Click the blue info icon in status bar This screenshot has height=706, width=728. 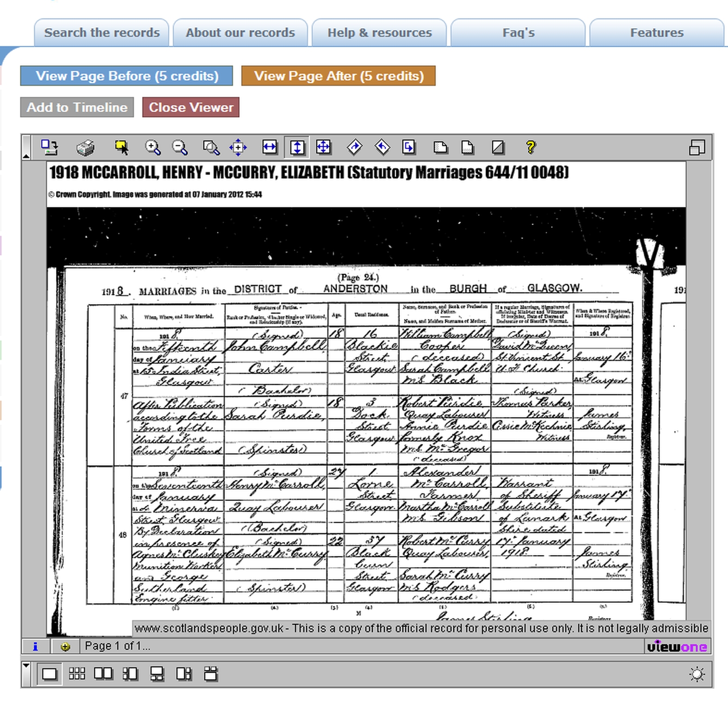[x=35, y=647]
